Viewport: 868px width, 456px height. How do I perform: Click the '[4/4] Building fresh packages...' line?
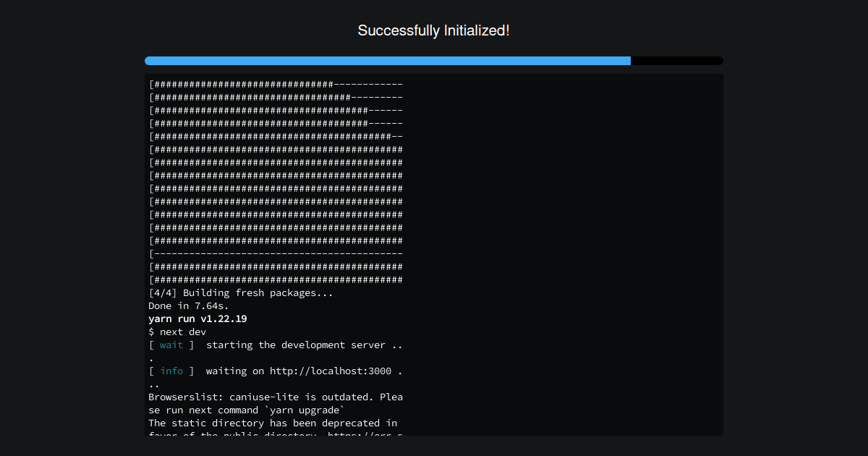point(239,292)
